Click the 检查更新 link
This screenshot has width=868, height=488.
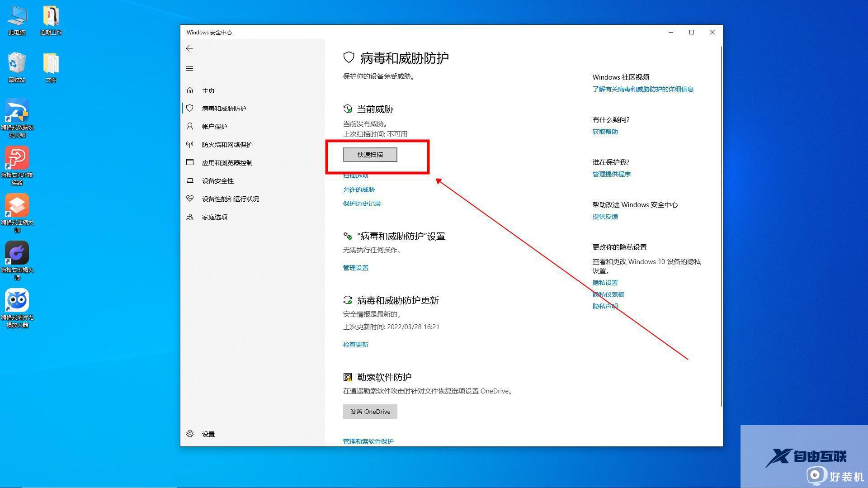(356, 345)
